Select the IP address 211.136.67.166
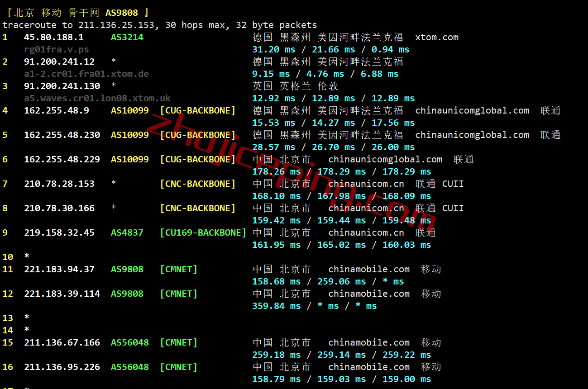 click(62, 342)
